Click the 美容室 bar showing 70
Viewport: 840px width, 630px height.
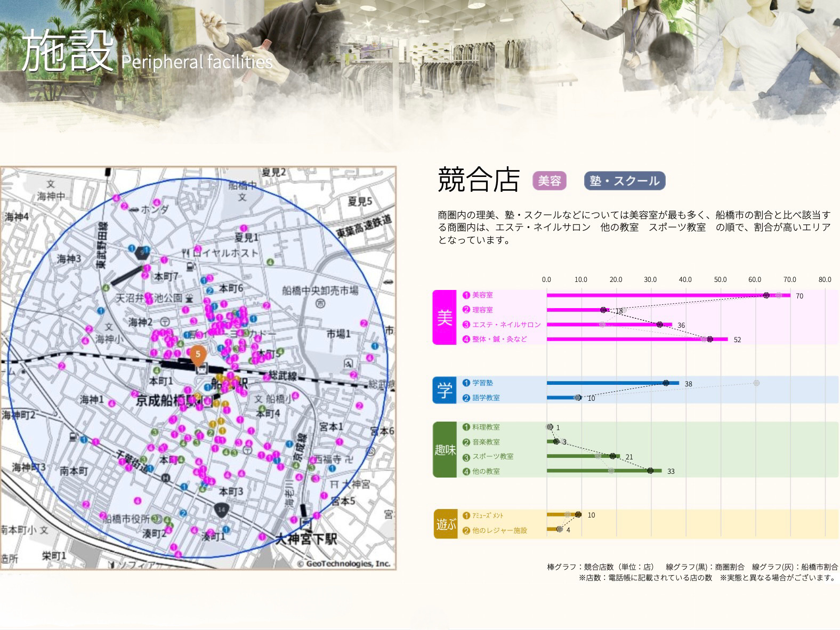[x=666, y=295]
